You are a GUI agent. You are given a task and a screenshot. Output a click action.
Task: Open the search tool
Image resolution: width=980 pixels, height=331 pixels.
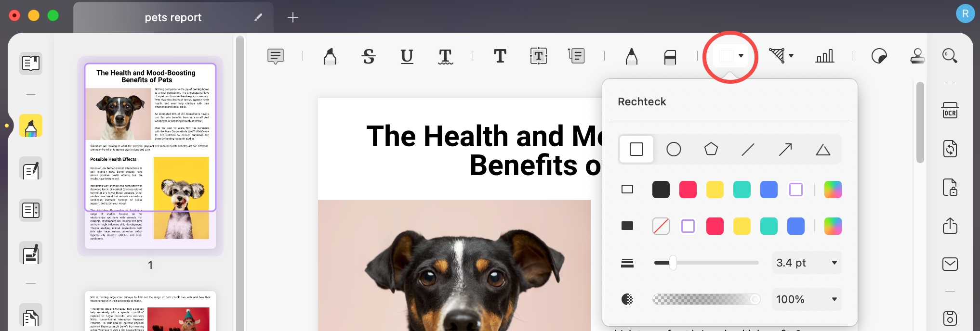point(950,56)
